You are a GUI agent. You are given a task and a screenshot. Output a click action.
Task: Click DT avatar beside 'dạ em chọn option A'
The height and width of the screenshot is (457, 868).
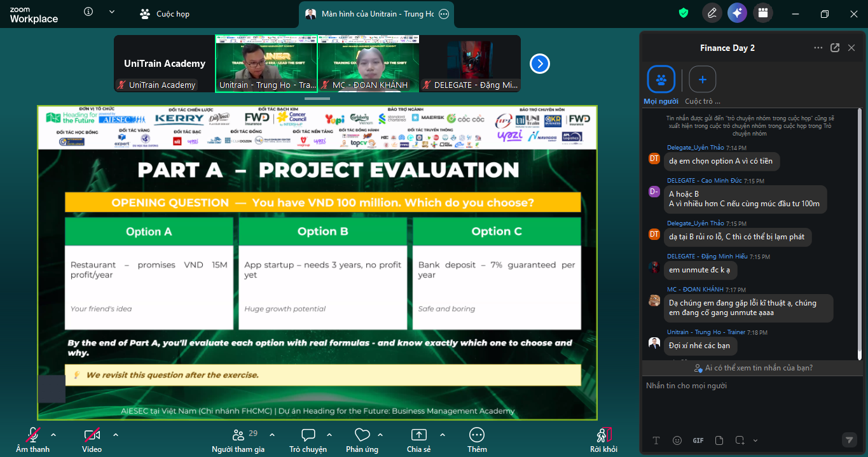pos(654,158)
